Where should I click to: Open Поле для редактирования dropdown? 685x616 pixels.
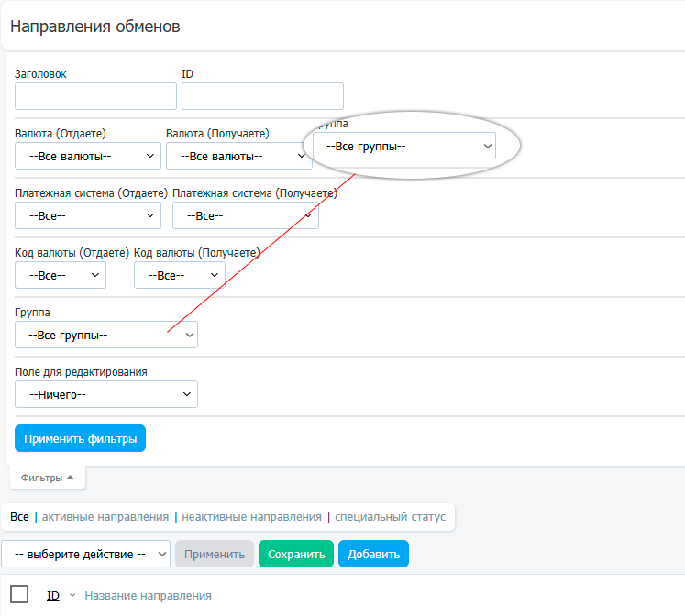point(106,394)
